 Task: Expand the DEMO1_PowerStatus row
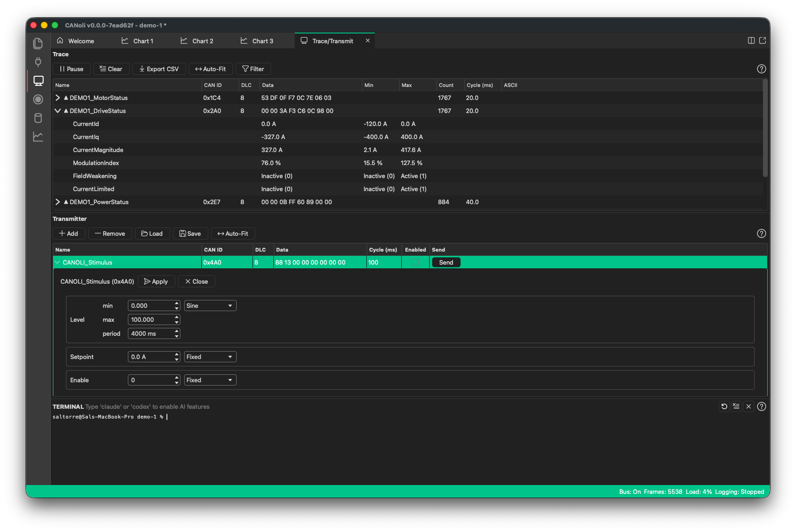[x=58, y=202]
